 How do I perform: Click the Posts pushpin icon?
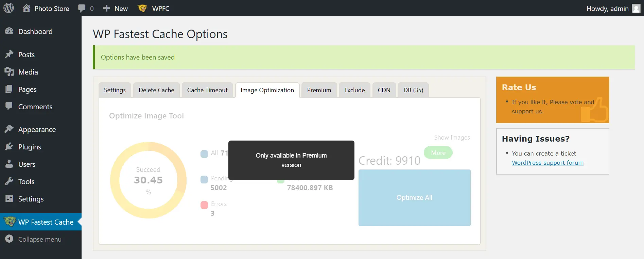(x=9, y=54)
